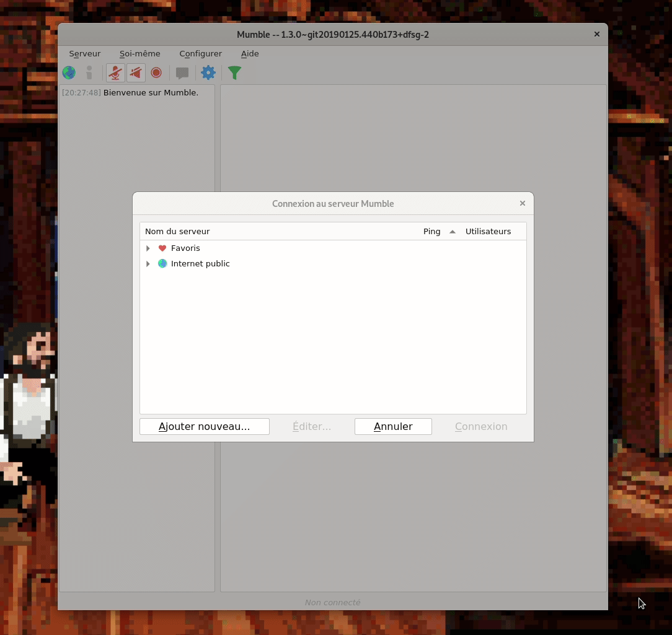
Task: Click the Éditer... button
Action: coord(312,426)
